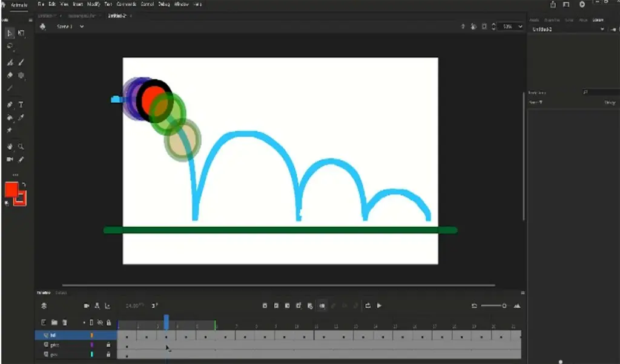Reset the timeline zoom to default
The image size is (620, 364).
coord(474,306)
